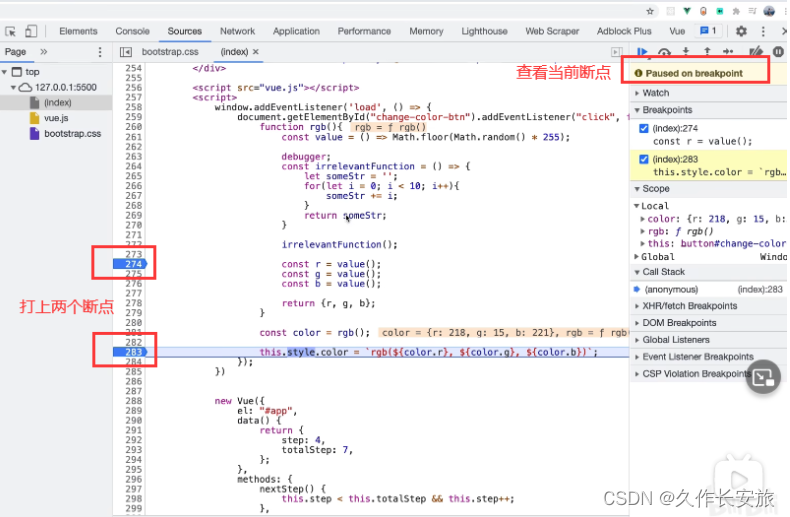Open the DevTools three-dot customize menu
Image resolution: width=790 pixels, height=517 pixels.
click(x=763, y=31)
